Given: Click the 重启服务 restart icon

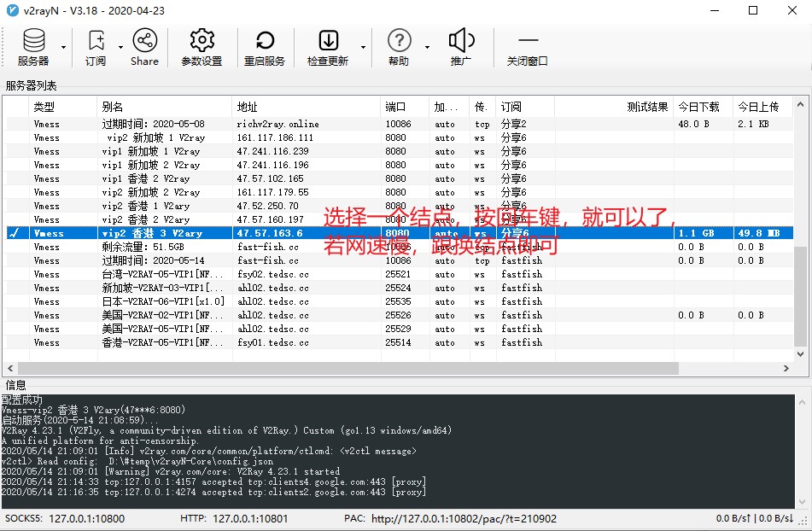Looking at the screenshot, I should (265, 47).
